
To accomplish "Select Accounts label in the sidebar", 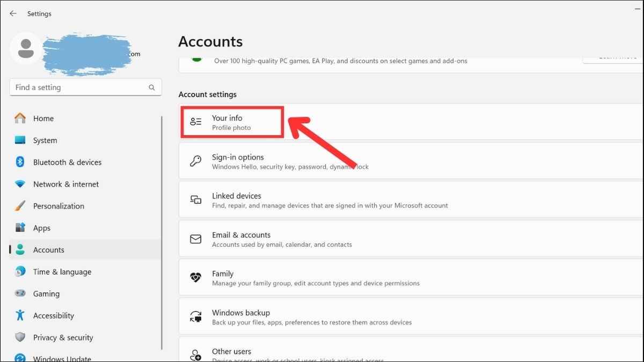I will [49, 250].
